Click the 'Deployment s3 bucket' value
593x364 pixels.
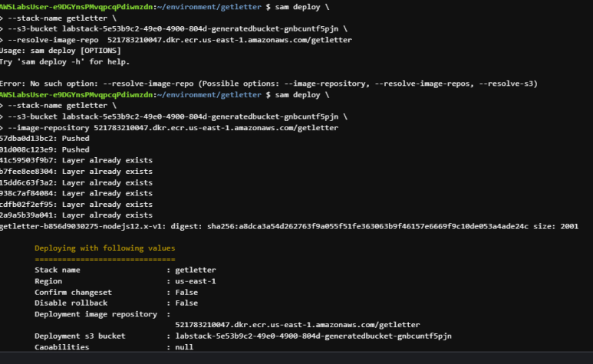tap(313, 336)
